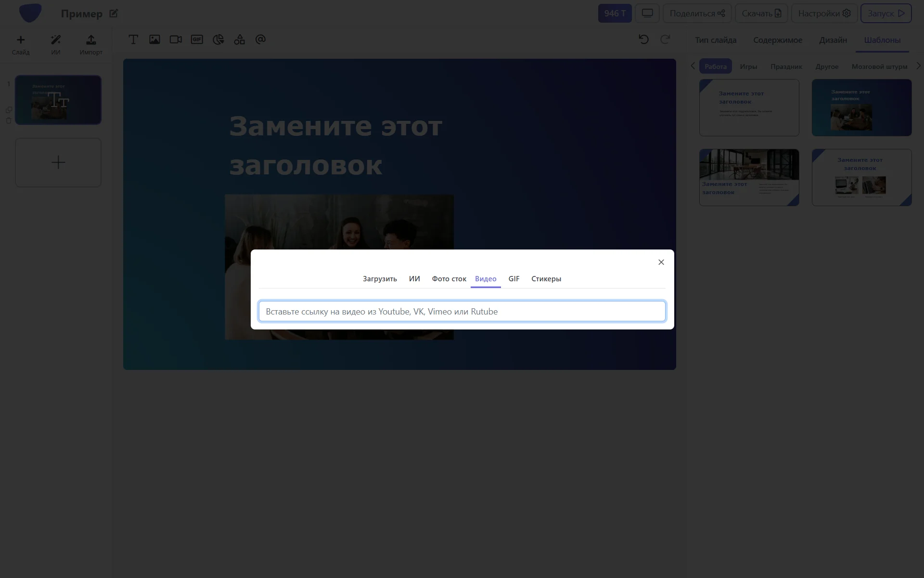
Task: Click the Redo arrow icon
Action: click(665, 39)
